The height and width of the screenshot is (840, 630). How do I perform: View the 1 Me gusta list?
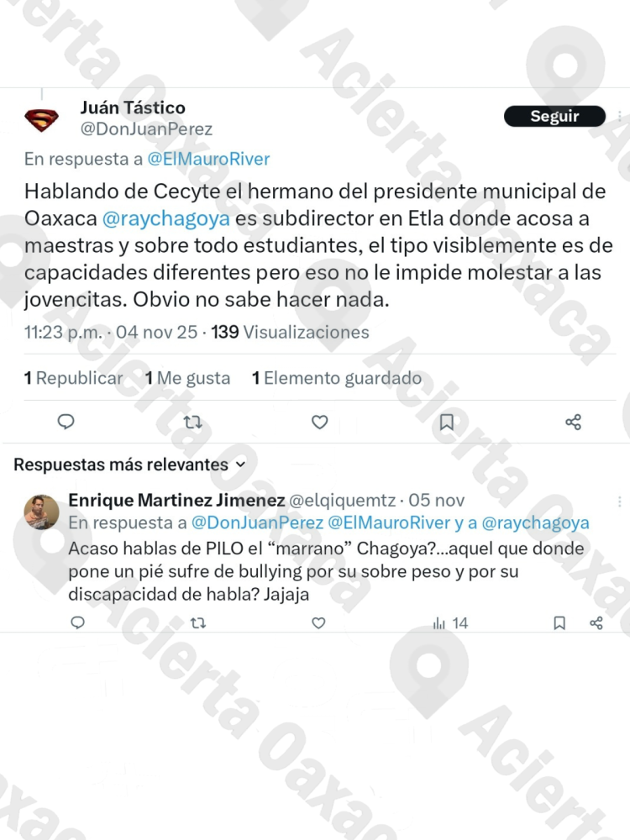pos(187,378)
